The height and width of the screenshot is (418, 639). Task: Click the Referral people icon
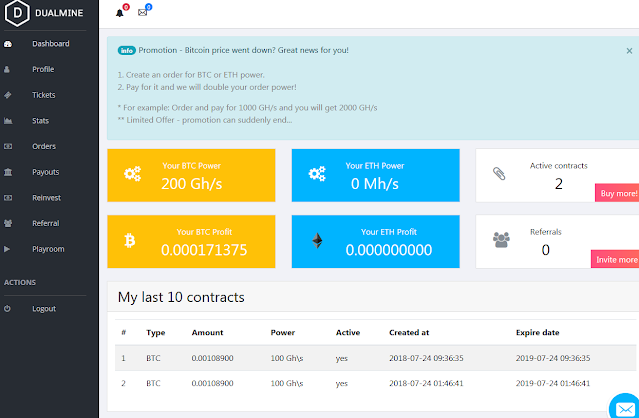[8, 223]
